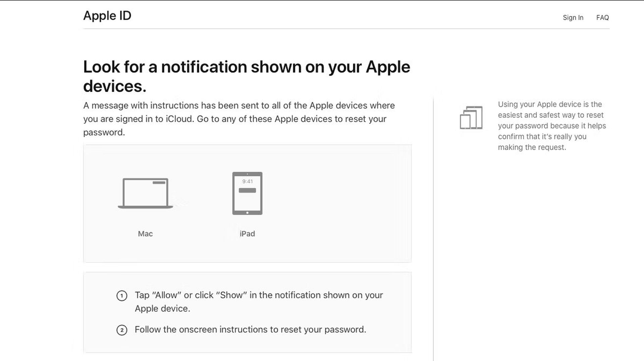Image resolution: width=644 pixels, height=361 pixels.
Task: Click the 9:41 time on the iPad screen
Action: pyautogui.click(x=247, y=181)
